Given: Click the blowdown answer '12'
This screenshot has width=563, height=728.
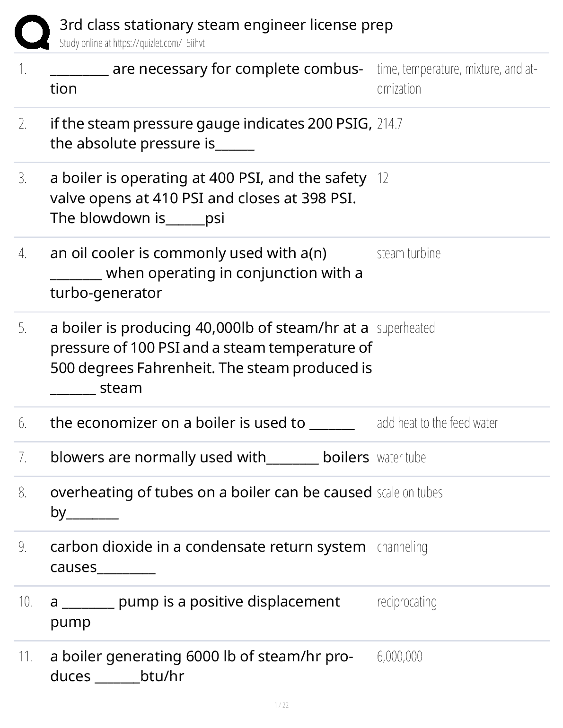Looking at the screenshot, I should click(x=383, y=178).
